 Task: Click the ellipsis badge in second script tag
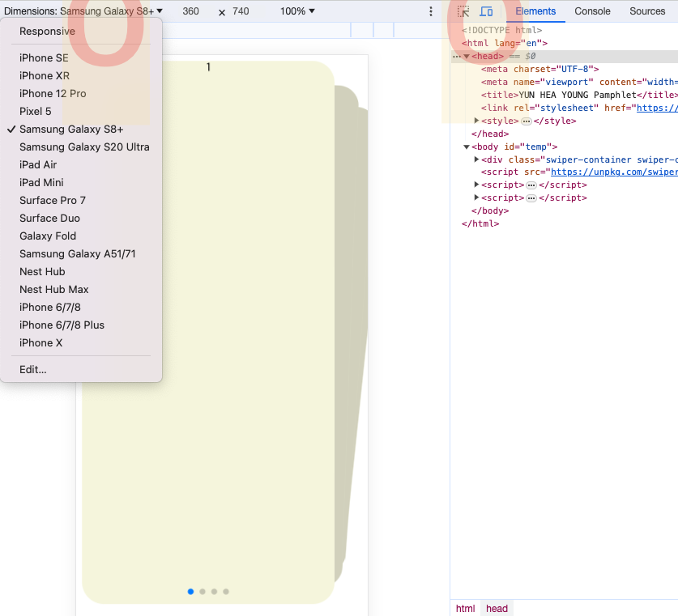pyautogui.click(x=531, y=198)
